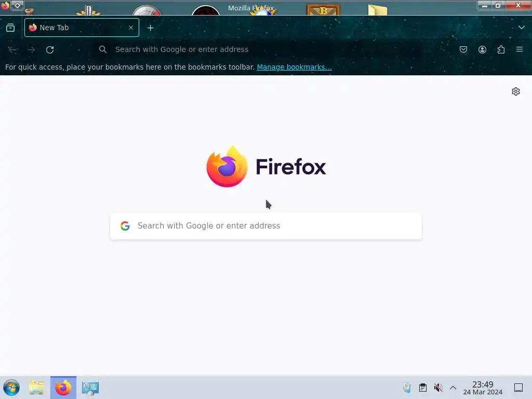Viewport: 532px width, 399px height.
Task: Open the clock showing 23:49
Action: click(x=483, y=388)
